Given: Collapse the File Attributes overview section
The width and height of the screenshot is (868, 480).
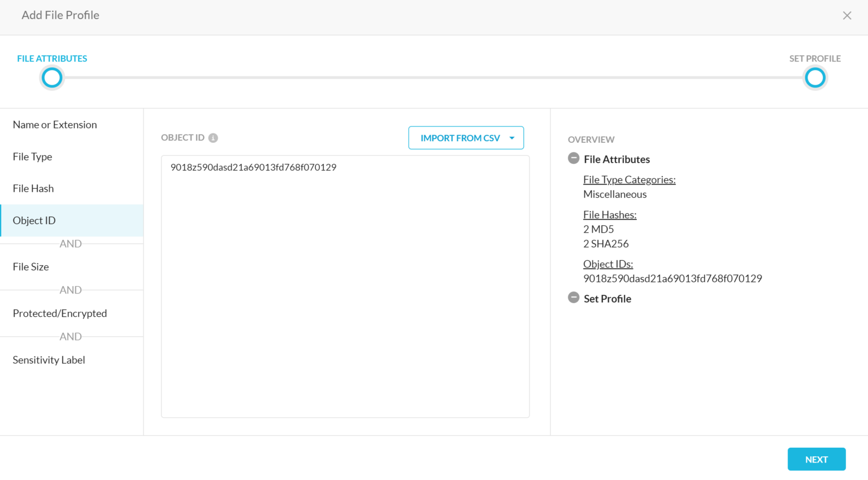Looking at the screenshot, I should click(573, 159).
